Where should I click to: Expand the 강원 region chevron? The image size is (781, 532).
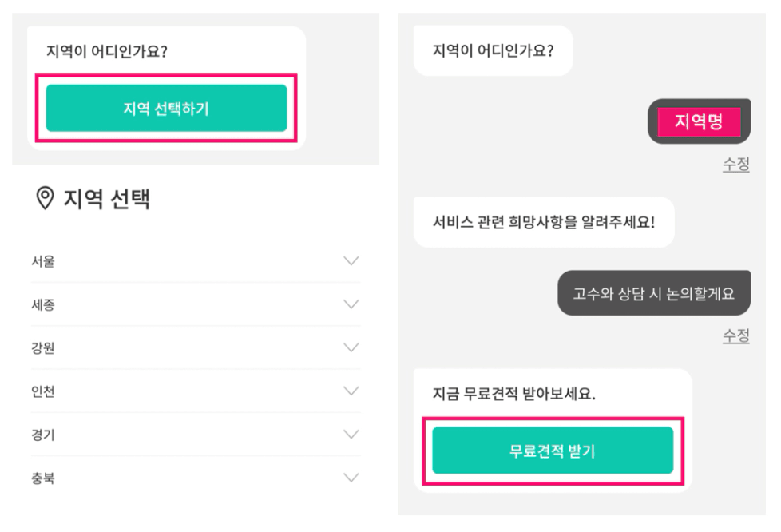(x=351, y=347)
